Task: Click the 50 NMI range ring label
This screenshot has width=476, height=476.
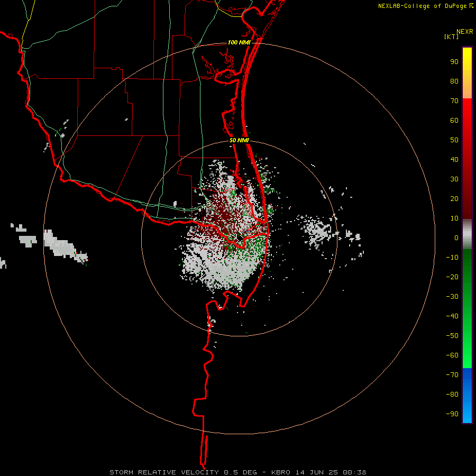Action: pyautogui.click(x=239, y=140)
